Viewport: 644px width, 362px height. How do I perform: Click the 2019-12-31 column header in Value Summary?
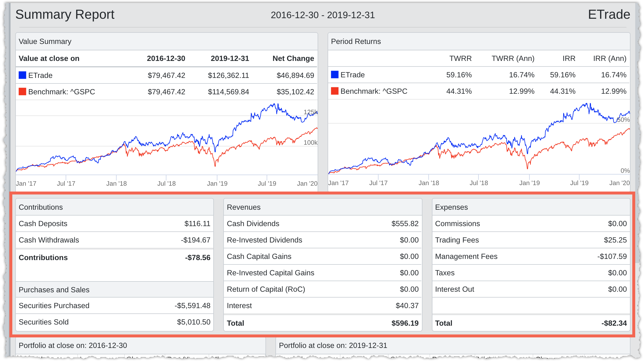click(x=230, y=58)
